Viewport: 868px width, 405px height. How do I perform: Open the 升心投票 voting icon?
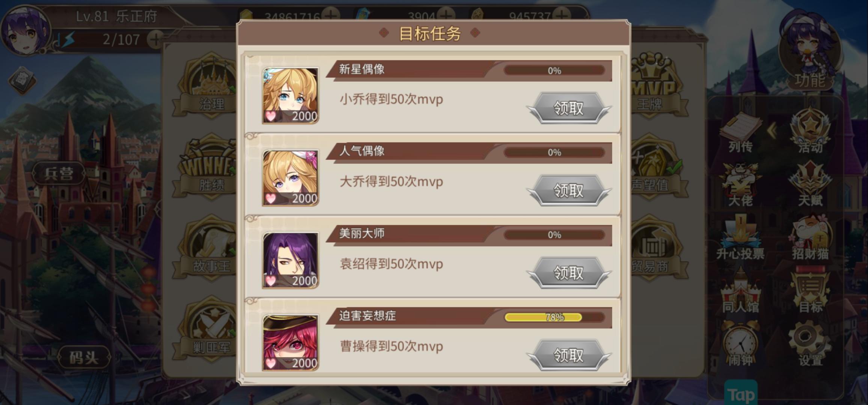click(x=740, y=238)
